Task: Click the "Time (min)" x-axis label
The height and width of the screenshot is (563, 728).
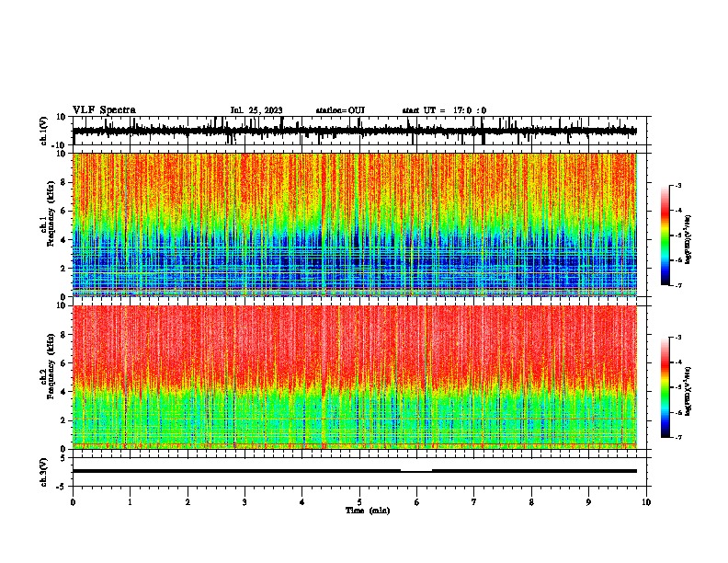Action: (368, 511)
